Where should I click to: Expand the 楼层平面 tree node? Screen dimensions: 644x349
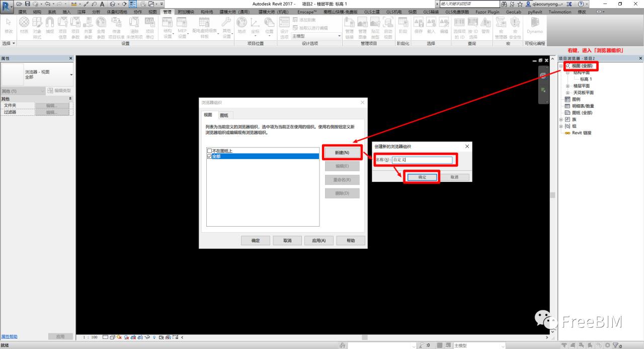(568, 86)
